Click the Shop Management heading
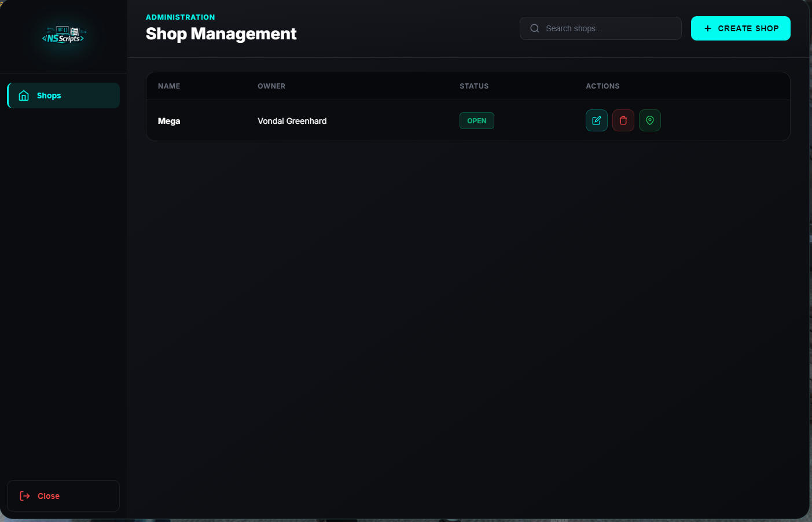812x522 pixels. [x=221, y=34]
